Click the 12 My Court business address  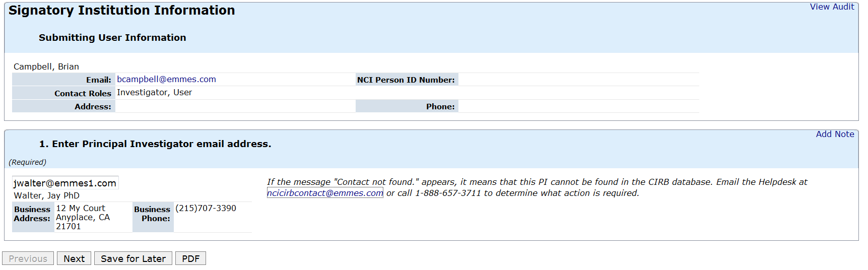point(81,209)
